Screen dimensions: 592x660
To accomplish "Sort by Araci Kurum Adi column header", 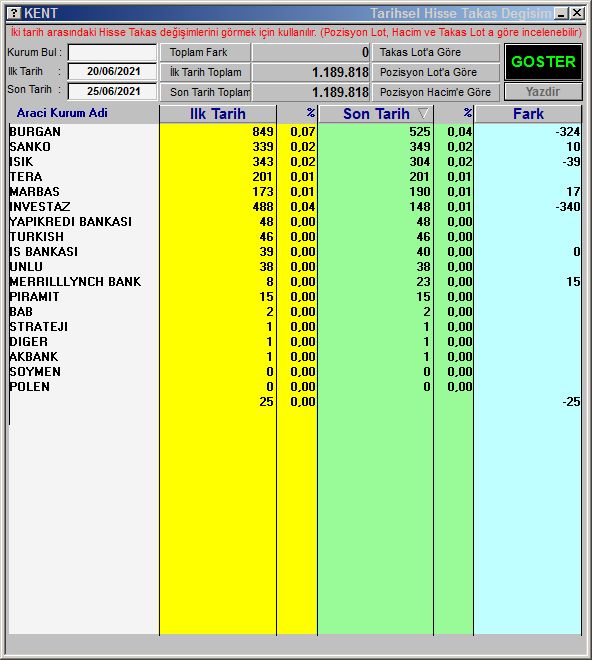I will [x=62, y=113].
